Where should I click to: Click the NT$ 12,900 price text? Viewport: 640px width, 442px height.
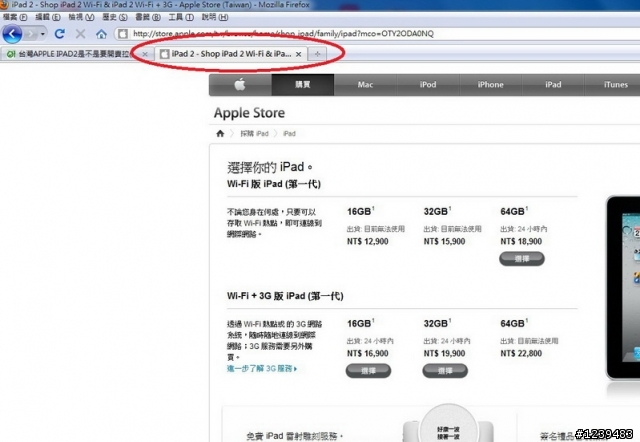pyautogui.click(x=367, y=241)
